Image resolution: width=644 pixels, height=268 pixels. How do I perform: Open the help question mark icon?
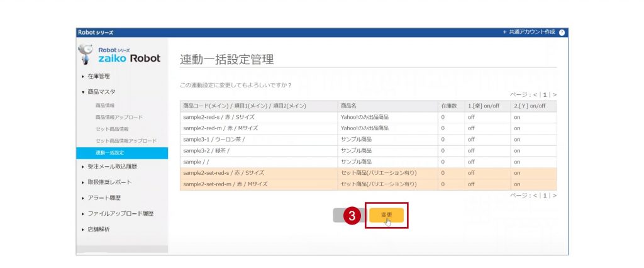point(562,32)
